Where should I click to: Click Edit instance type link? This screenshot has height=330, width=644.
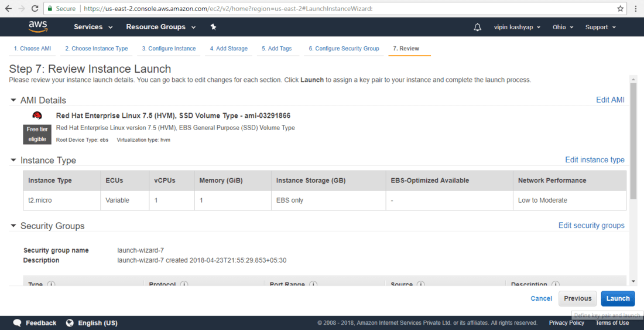[x=595, y=160]
